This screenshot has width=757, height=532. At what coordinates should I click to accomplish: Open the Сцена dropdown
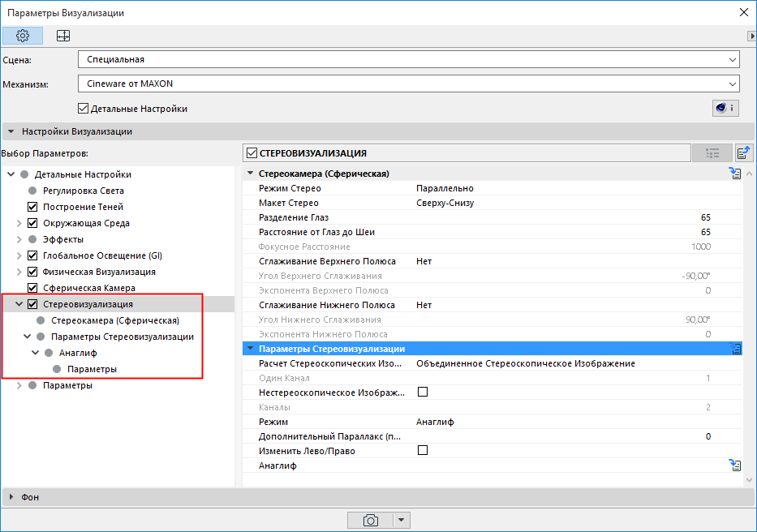click(408, 59)
